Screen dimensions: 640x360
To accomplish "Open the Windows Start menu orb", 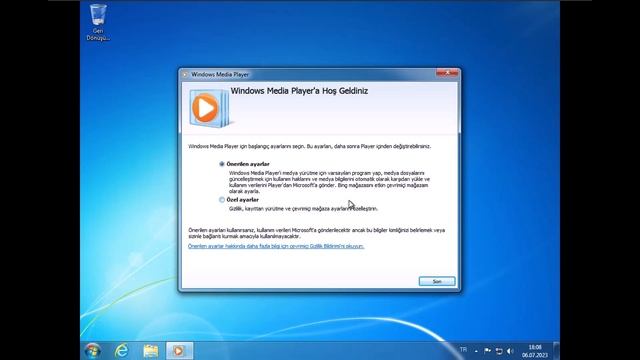I will [x=93, y=351].
